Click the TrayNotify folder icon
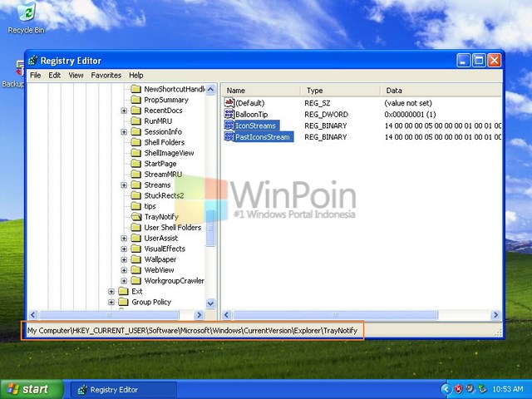Viewport: 532px width, 399px height. pyautogui.click(x=136, y=217)
